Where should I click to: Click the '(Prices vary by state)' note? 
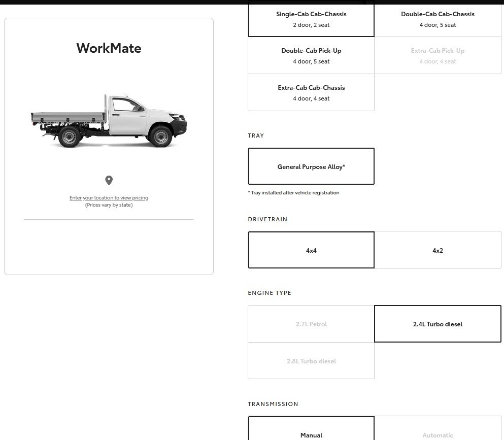(x=109, y=205)
